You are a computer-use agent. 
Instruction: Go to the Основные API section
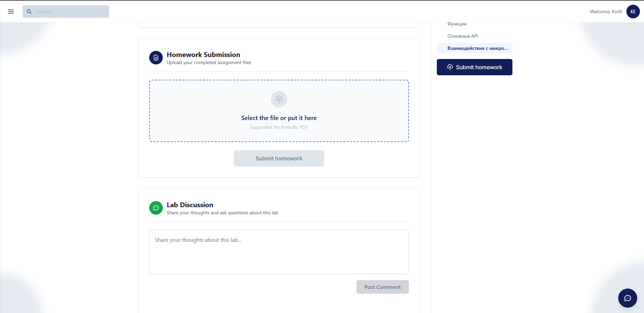point(463,36)
